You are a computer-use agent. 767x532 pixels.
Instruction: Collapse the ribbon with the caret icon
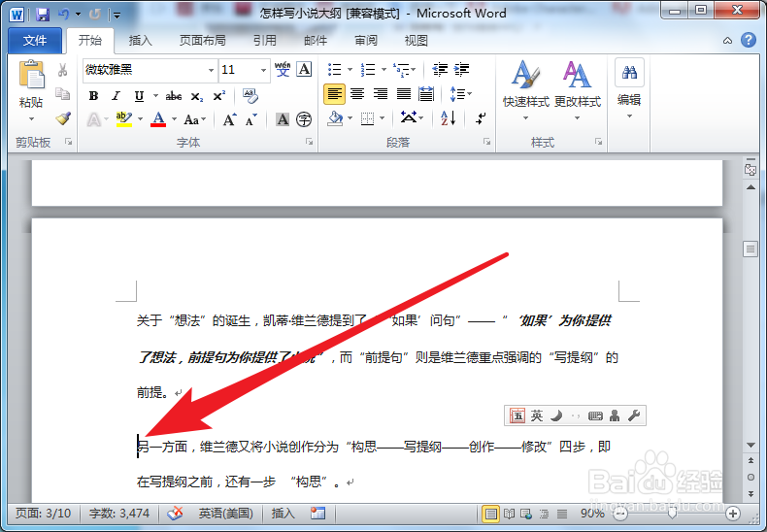pos(728,41)
